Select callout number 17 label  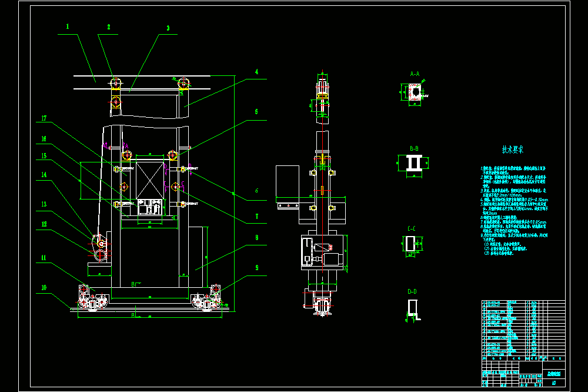click(x=44, y=118)
